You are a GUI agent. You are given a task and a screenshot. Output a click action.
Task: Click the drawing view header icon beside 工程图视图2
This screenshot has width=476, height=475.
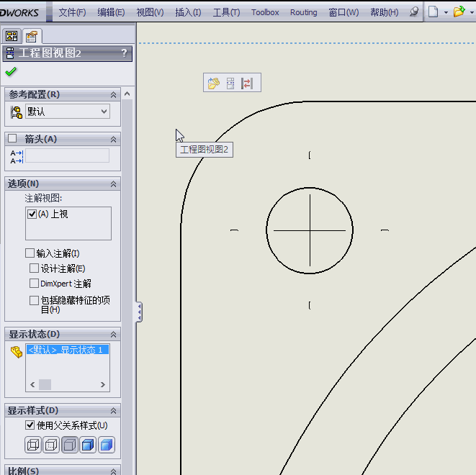click(x=9, y=53)
